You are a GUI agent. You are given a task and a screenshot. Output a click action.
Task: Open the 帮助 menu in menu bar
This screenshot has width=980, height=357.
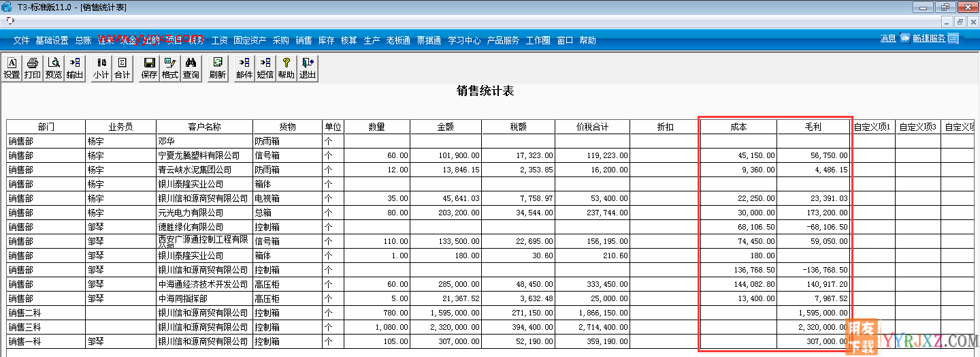[587, 40]
